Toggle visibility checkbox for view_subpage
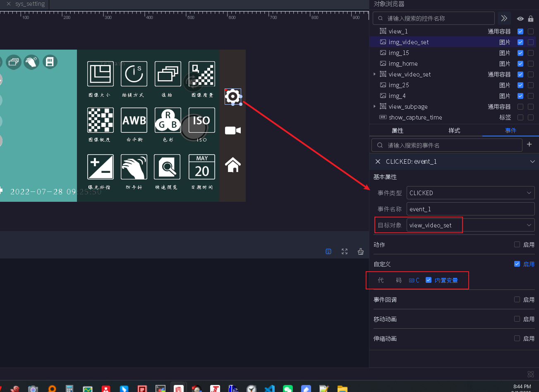 pos(520,107)
